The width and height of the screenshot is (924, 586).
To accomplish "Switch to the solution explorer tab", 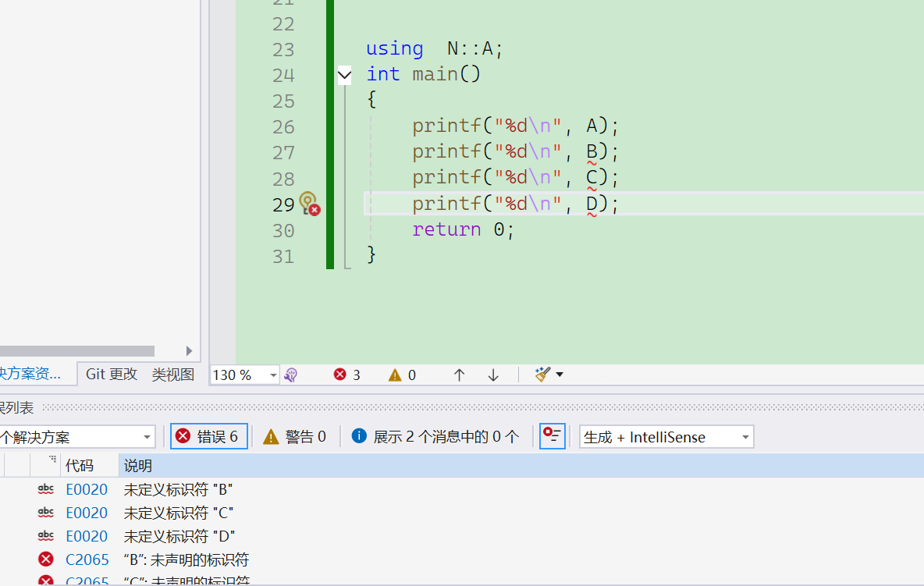I will (x=30, y=374).
